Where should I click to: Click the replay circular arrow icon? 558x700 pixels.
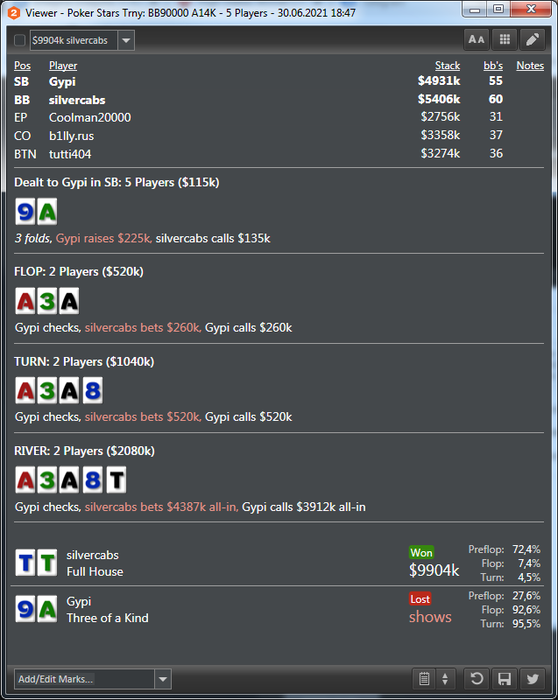pos(476,679)
